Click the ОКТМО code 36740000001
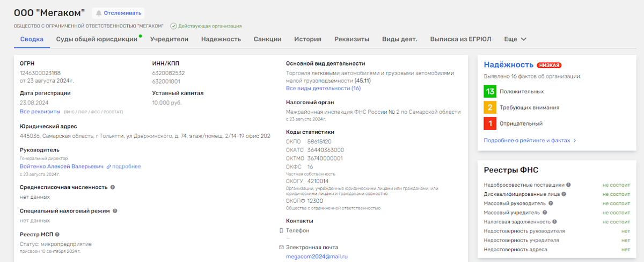 pyautogui.click(x=325, y=158)
